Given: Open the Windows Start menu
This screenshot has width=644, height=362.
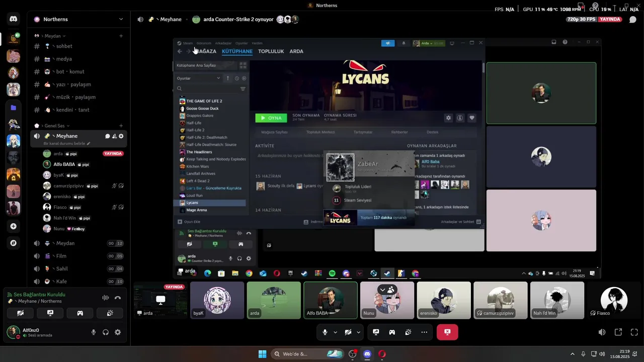Looking at the screenshot, I should click(263, 354).
